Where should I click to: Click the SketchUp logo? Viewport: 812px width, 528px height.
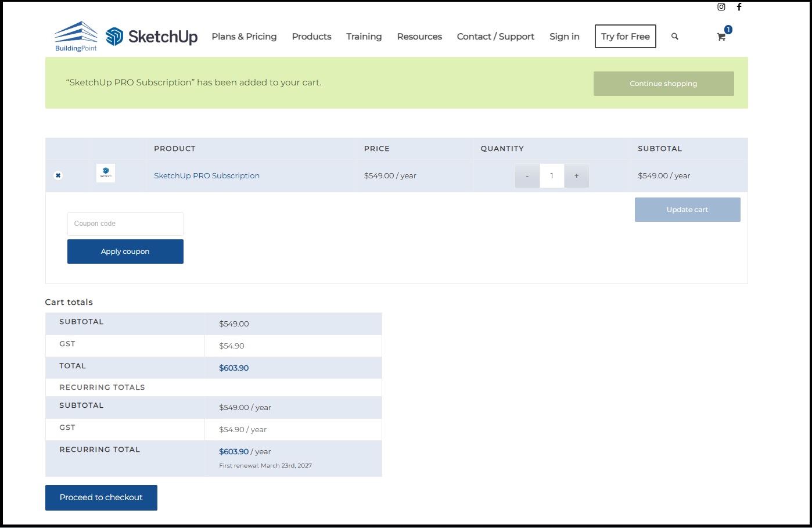tap(152, 37)
